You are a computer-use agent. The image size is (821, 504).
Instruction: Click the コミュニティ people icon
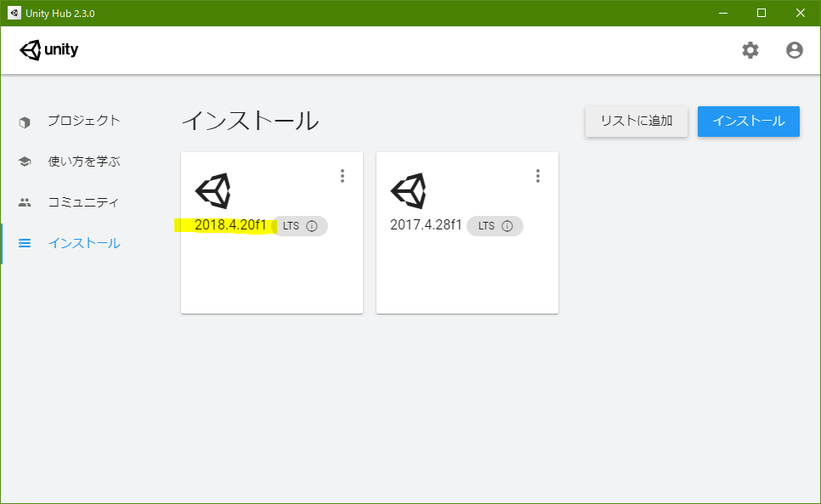[25, 202]
